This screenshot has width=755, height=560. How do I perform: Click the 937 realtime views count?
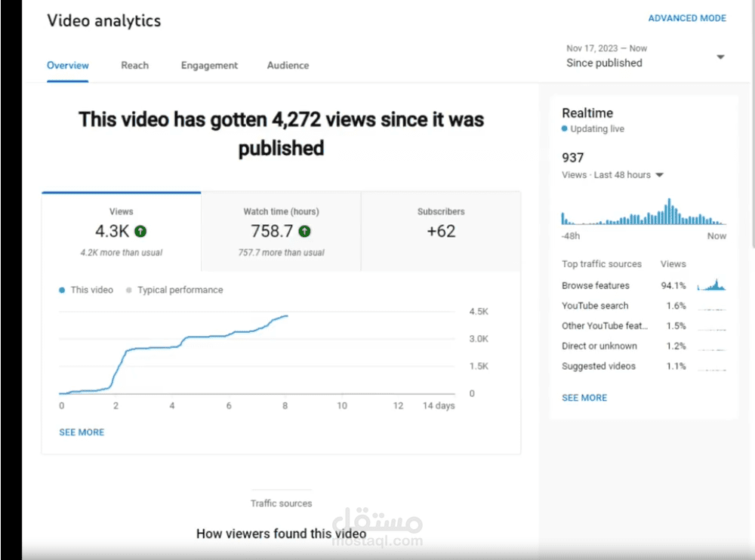[572, 158]
